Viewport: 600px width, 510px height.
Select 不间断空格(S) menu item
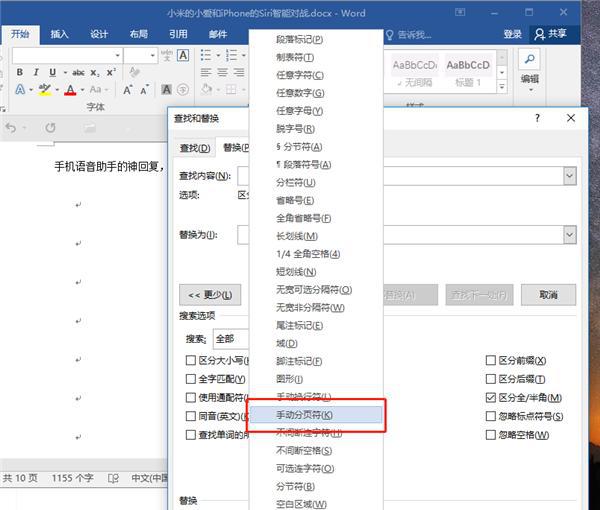(316, 451)
